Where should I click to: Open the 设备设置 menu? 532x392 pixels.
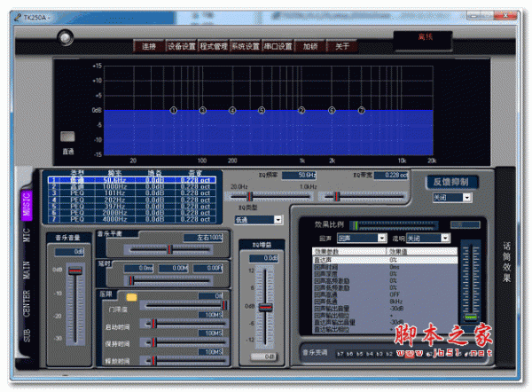181,46
